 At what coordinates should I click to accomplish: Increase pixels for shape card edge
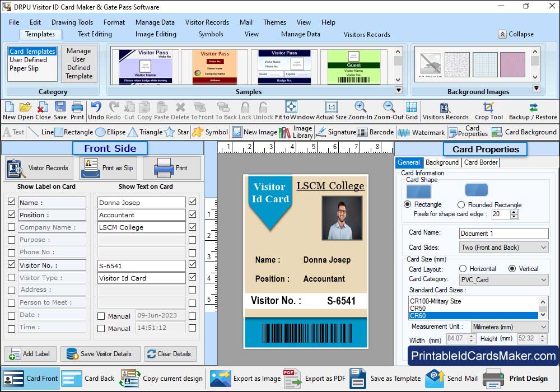point(514,212)
